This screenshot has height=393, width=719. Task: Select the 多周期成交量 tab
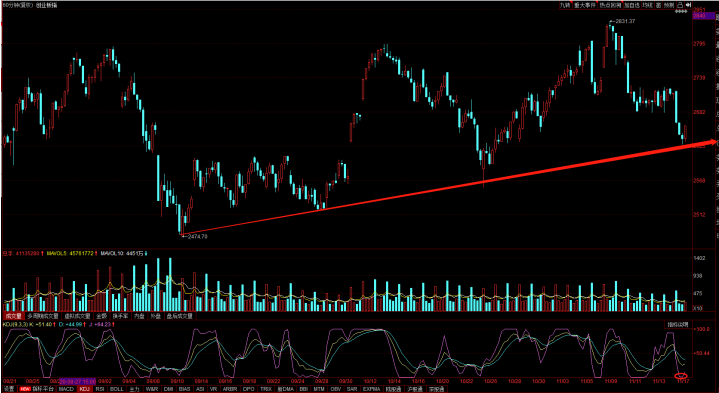tap(43, 316)
